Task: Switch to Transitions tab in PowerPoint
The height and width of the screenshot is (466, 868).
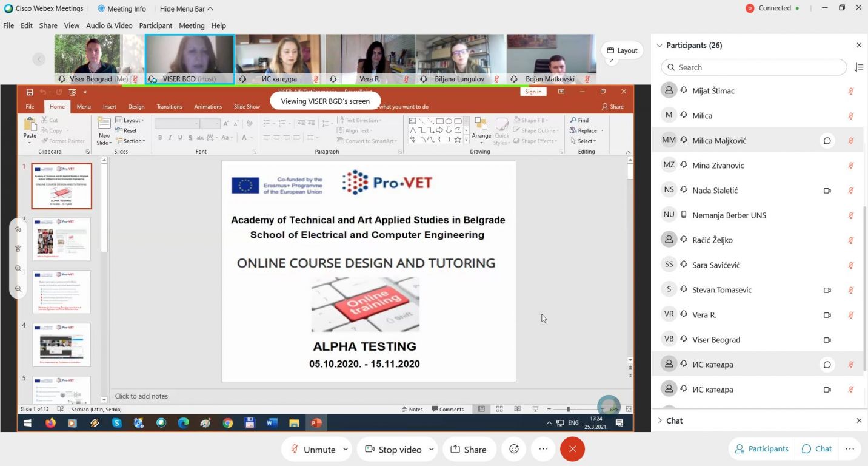Action: (169, 107)
